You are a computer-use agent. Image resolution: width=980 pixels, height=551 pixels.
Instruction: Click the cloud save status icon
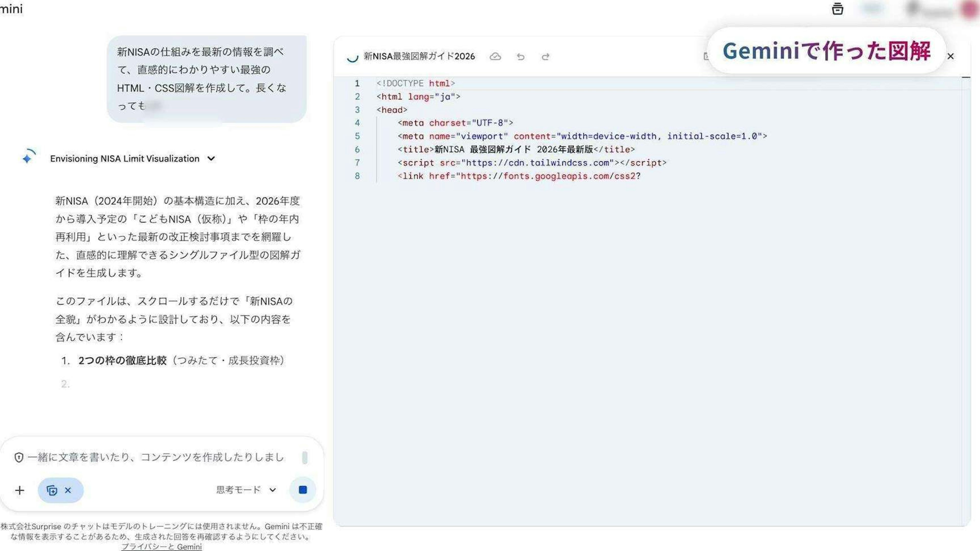point(495,57)
